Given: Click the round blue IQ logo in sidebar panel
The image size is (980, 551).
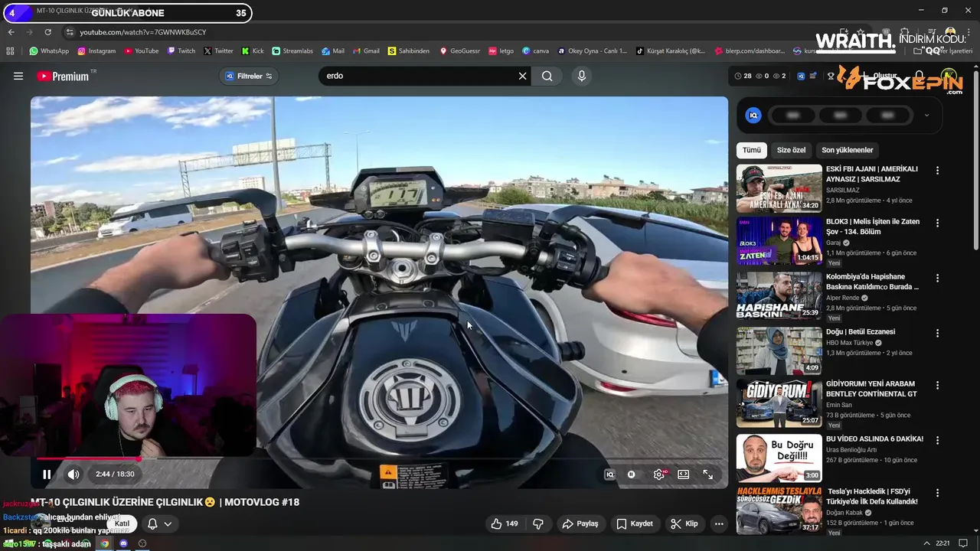Looking at the screenshot, I should tap(753, 116).
